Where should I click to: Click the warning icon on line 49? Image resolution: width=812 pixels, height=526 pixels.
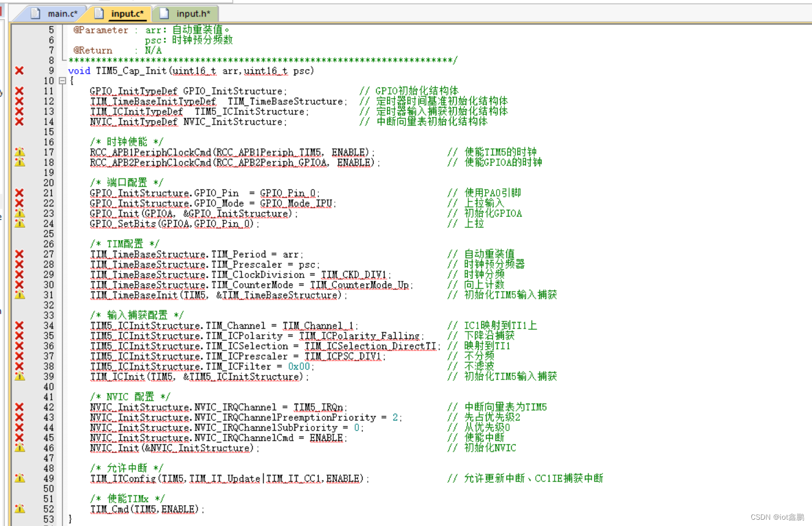(x=19, y=478)
